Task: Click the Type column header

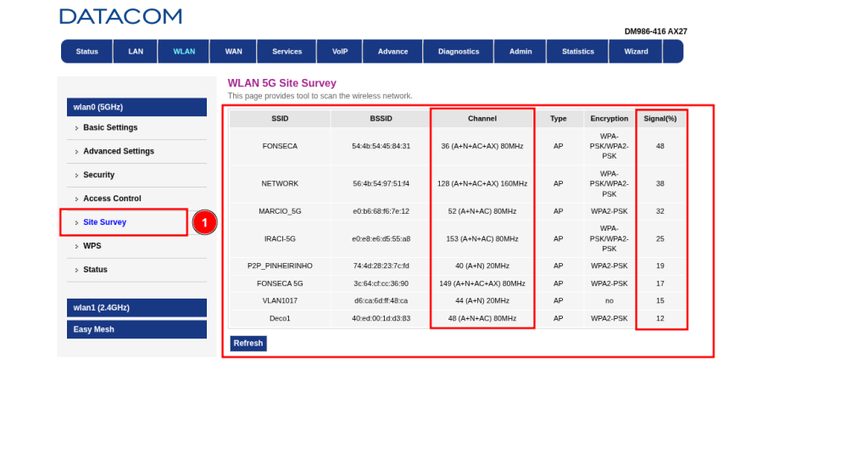Action: (x=558, y=119)
